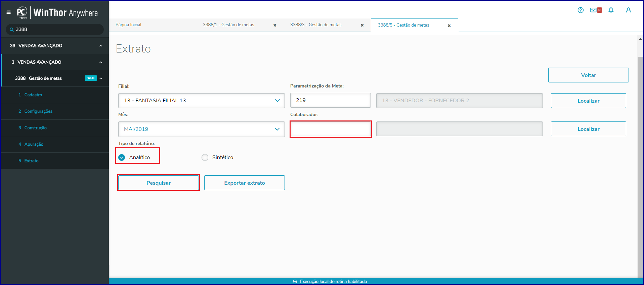Click the Pesquisar button
The width and height of the screenshot is (644, 285).
click(x=159, y=183)
